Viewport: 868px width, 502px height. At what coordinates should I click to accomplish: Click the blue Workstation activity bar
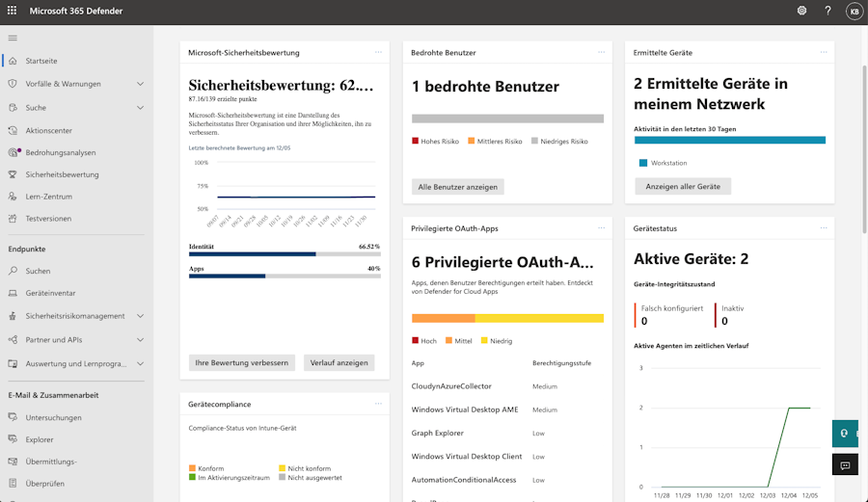tap(730, 140)
